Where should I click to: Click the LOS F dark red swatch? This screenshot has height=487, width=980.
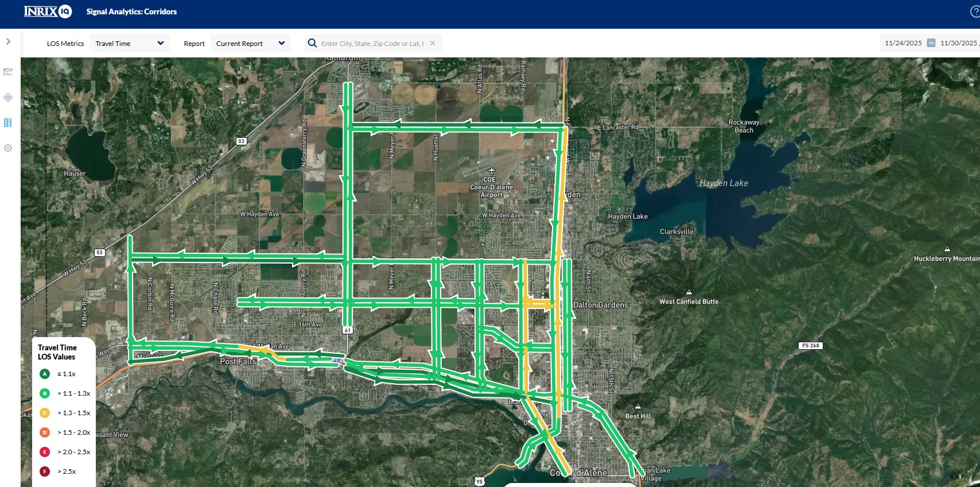[x=45, y=471]
